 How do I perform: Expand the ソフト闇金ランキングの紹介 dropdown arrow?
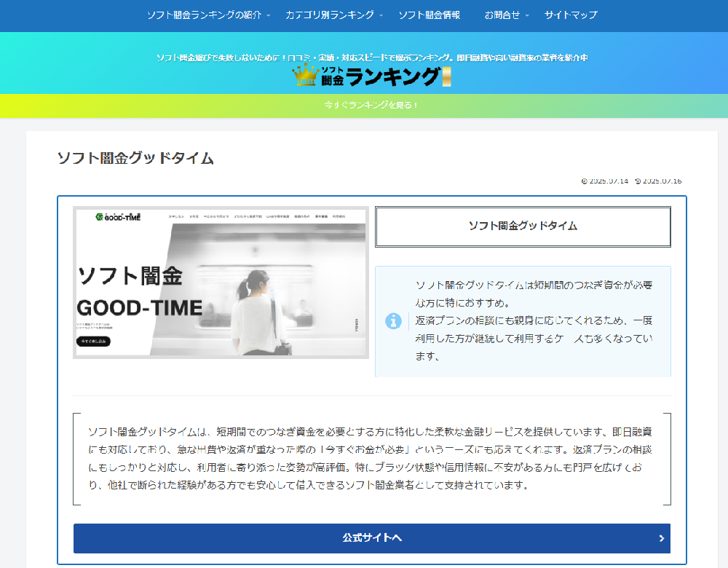click(x=269, y=15)
